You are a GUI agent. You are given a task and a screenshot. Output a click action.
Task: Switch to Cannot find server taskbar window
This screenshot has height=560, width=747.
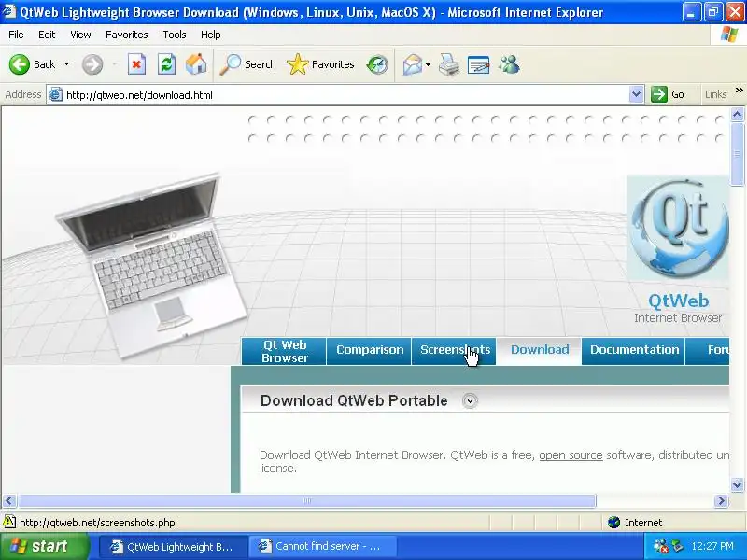tap(322, 546)
